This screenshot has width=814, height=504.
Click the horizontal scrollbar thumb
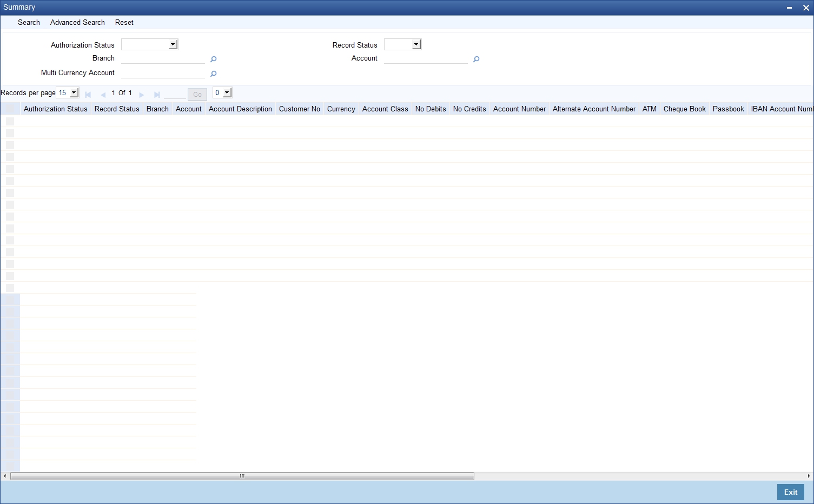pyautogui.click(x=242, y=476)
